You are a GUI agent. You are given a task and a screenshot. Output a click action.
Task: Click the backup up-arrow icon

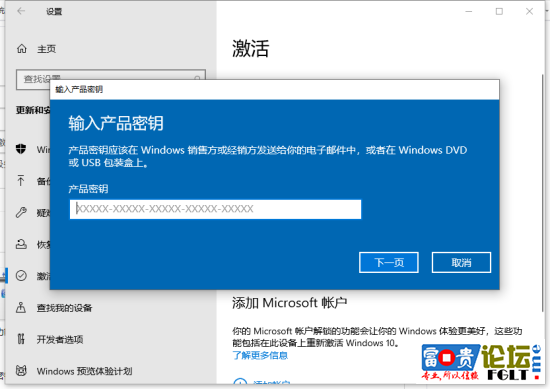coord(21,181)
